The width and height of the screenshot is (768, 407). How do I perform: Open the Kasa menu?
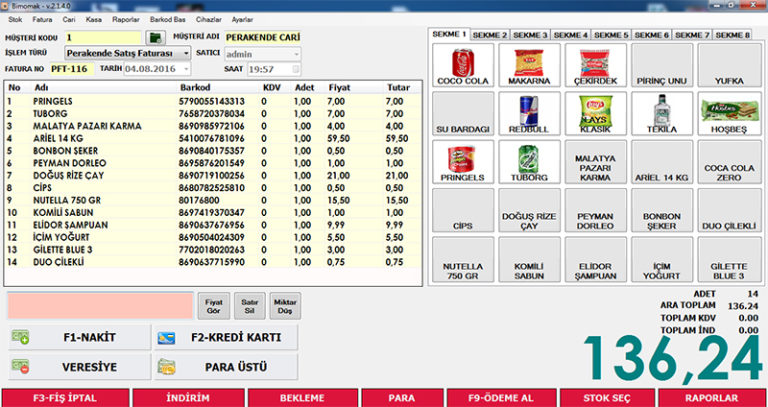click(93, 20)
